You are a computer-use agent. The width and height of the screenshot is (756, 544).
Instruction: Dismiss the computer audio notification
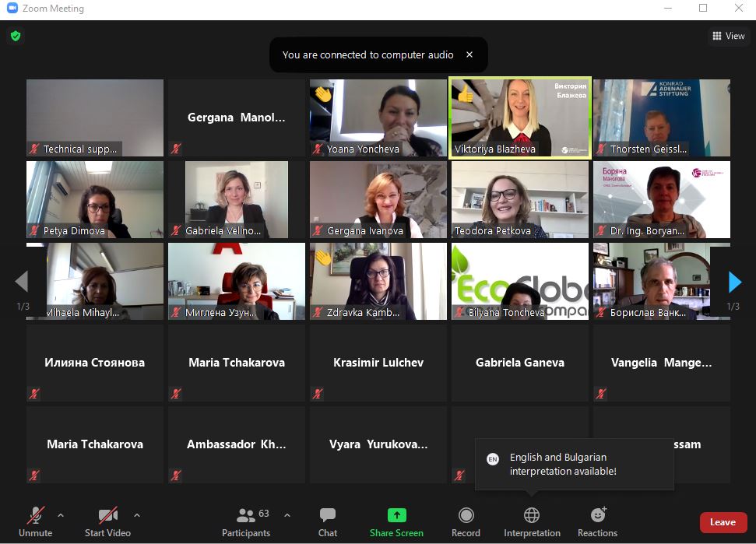coord(469,54)
